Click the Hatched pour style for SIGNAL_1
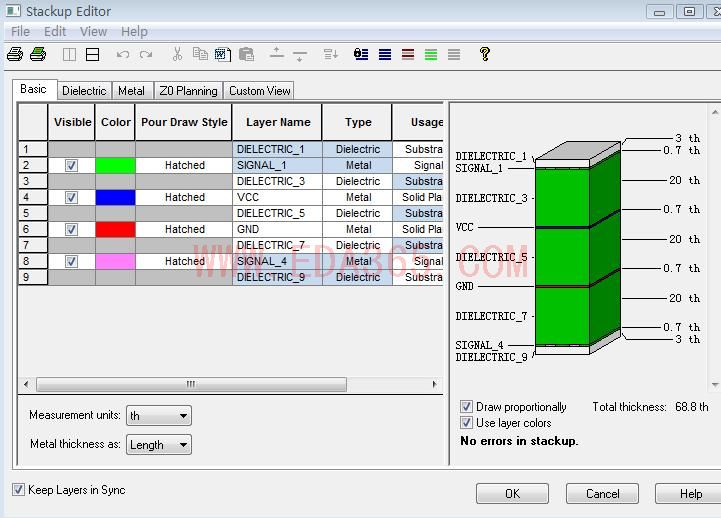 tap(184, 165)
